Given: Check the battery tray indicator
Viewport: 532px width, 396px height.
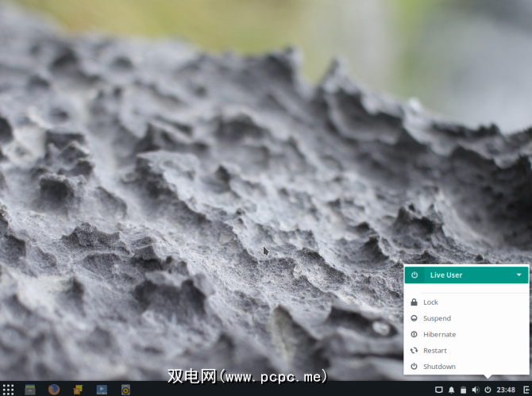Looking at the screenshot, I should [464, 390].
